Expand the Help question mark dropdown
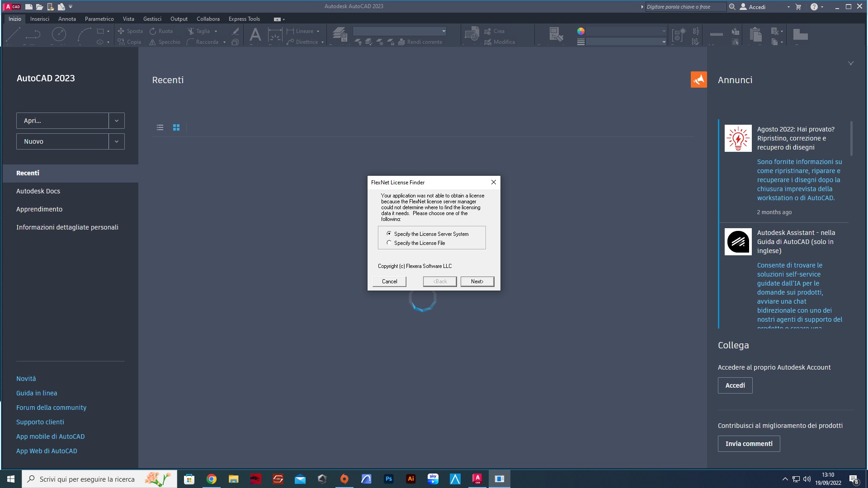868x488 pixels. [x=822, y=7]
